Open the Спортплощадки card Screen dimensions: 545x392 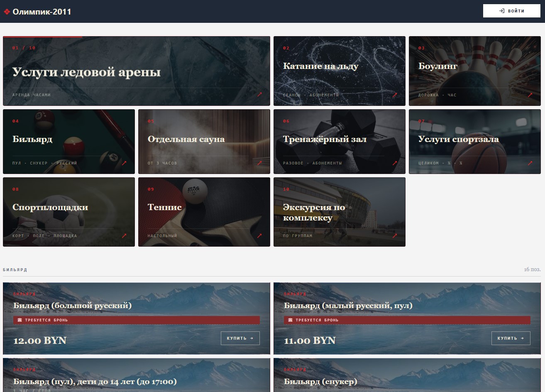coord(69,212)
